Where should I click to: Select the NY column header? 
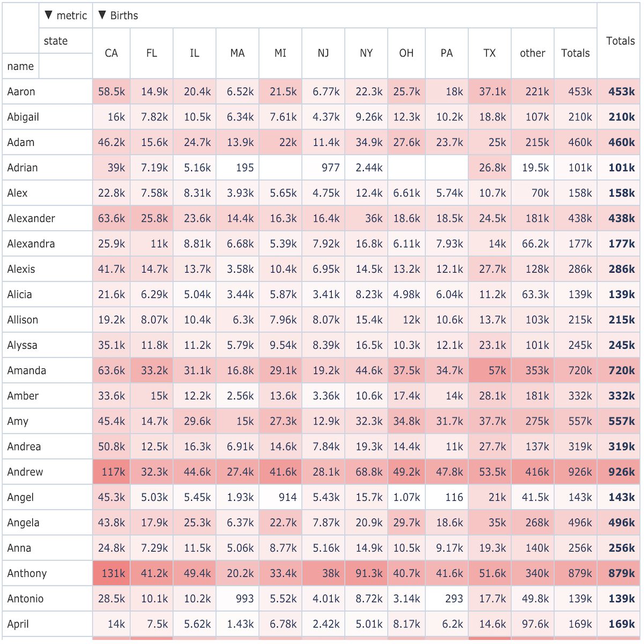(366, 53)
